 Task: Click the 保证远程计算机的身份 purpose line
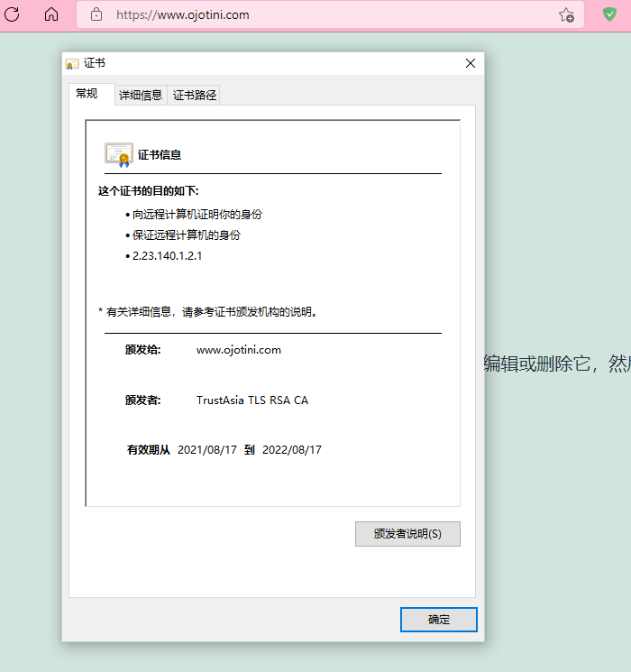coord(187,235)
